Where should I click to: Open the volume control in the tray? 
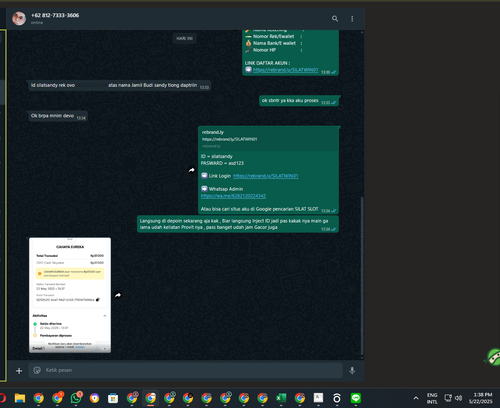point(459,398)
